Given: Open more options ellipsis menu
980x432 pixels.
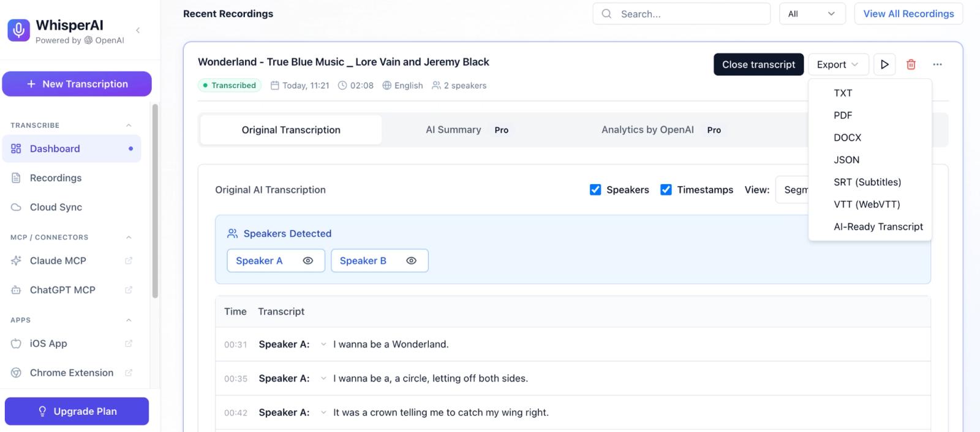Looking at the screenshot, I should click(937, 64).
